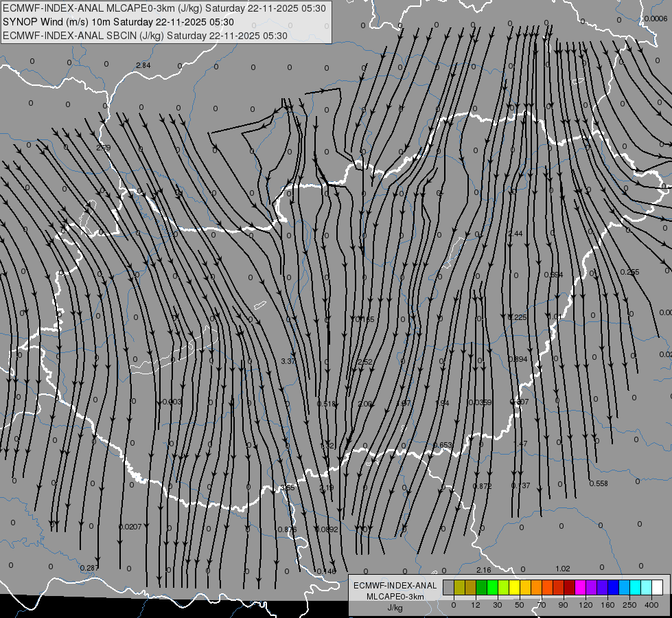
Task: Click the 3.37 data value on map
Action: pyautogui.click(x=288, y=361)
